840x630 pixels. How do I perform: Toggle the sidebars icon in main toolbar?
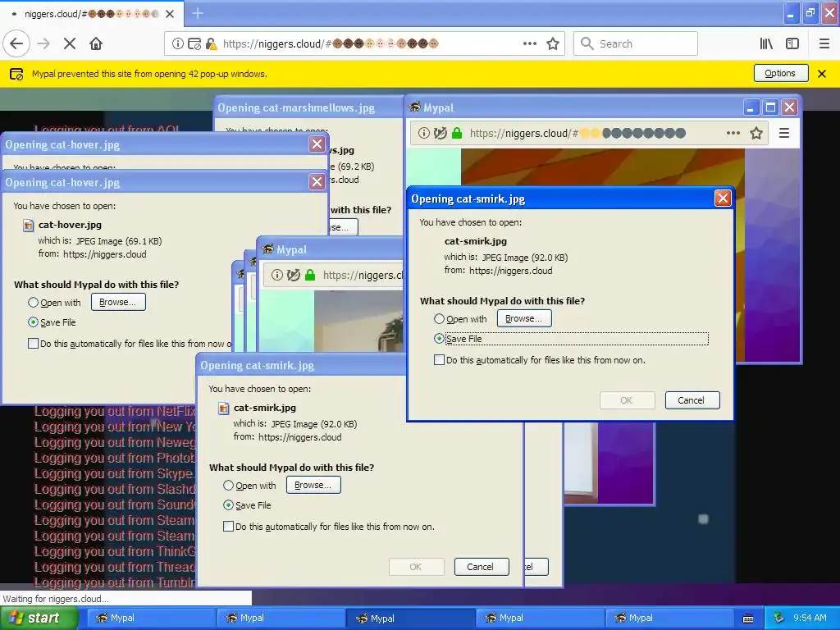(792, 43)
